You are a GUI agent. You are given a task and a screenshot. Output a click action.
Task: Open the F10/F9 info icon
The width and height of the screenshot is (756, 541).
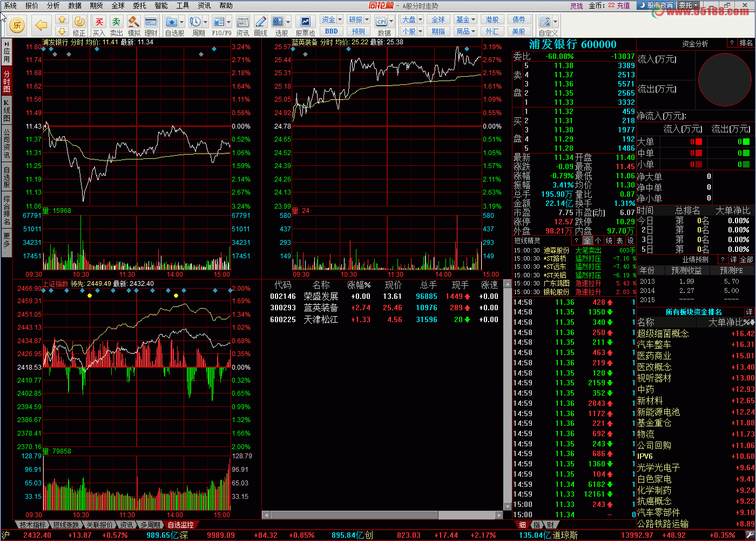218,22
